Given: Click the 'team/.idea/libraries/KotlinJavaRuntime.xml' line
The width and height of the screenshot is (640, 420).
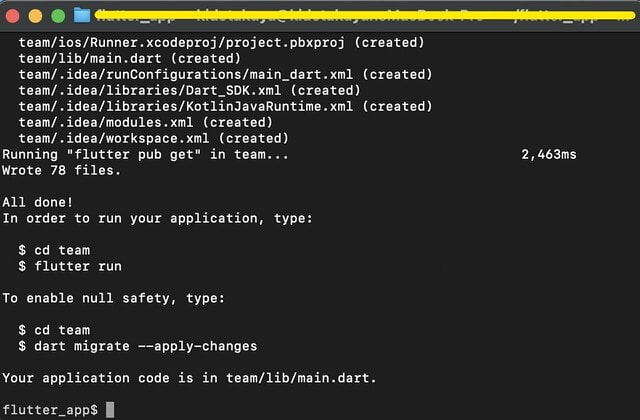Looking at the screenshot, I should tap(225, 106).
